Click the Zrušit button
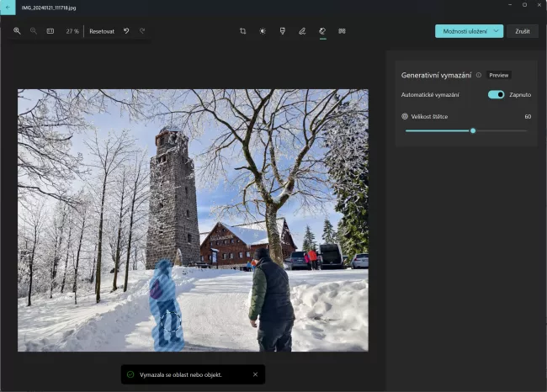Screen dimensions: 547x392 522,31
